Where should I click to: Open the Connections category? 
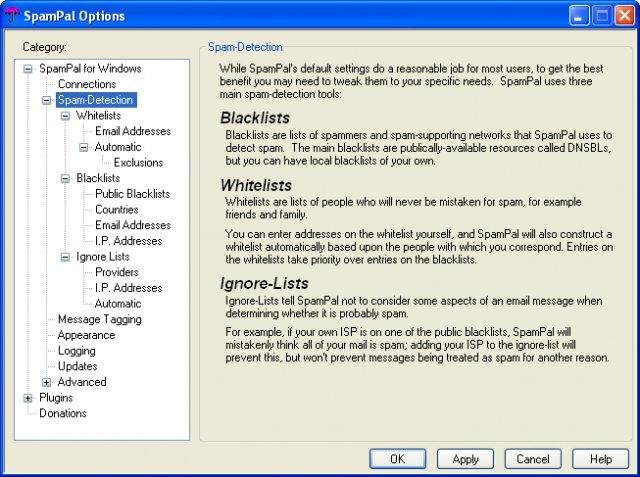tap(87, 84)
